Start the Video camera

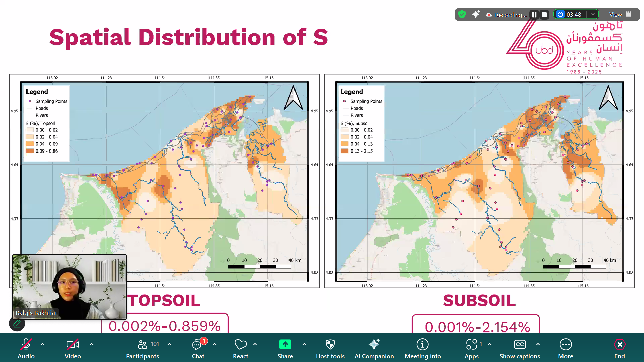coord(73,348)
